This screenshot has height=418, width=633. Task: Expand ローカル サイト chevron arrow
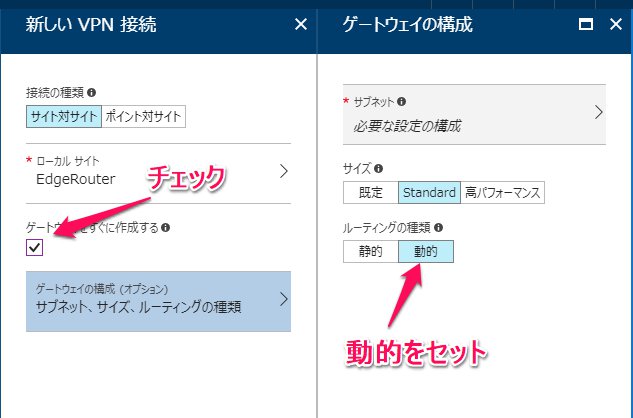pyautogui.click(x=283, y=171)
